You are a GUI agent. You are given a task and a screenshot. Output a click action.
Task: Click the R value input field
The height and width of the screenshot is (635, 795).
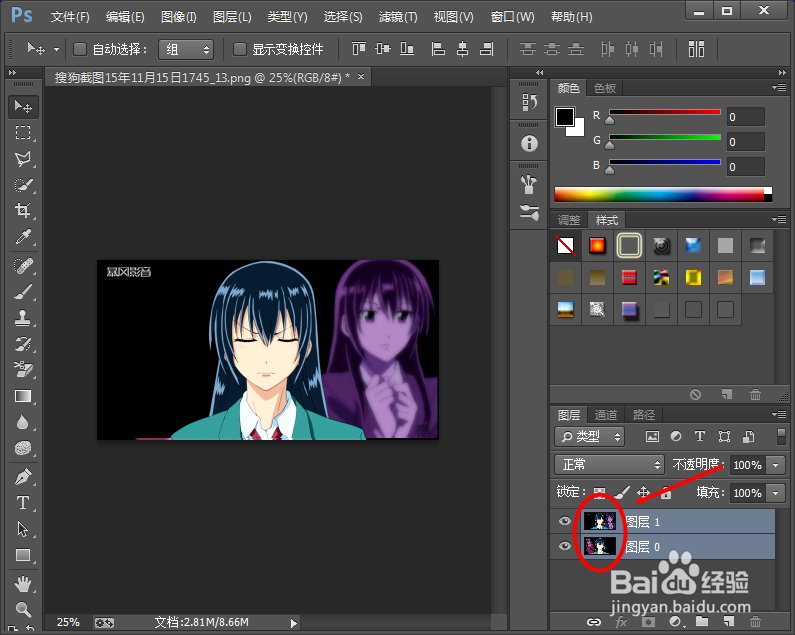(x=745, y=117)
